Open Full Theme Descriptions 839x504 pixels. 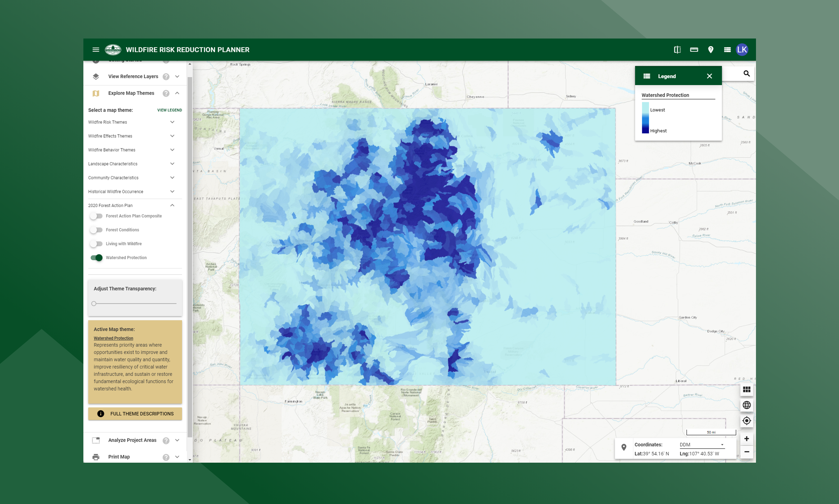point(135,414)
